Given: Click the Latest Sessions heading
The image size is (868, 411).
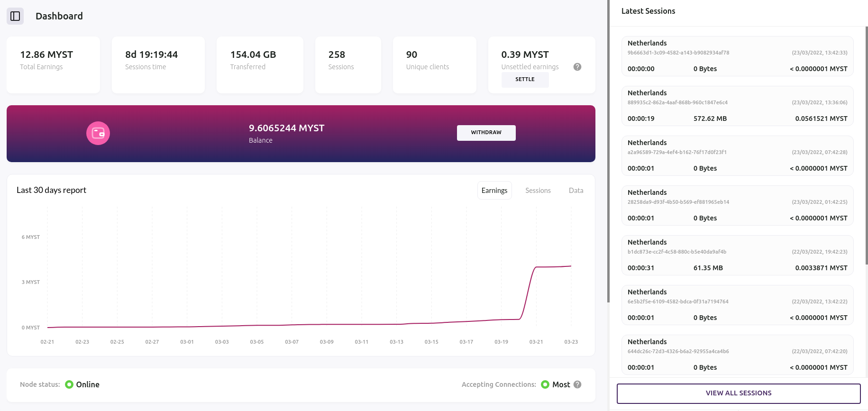Looking at the screenshot, I should coord(648,11).
